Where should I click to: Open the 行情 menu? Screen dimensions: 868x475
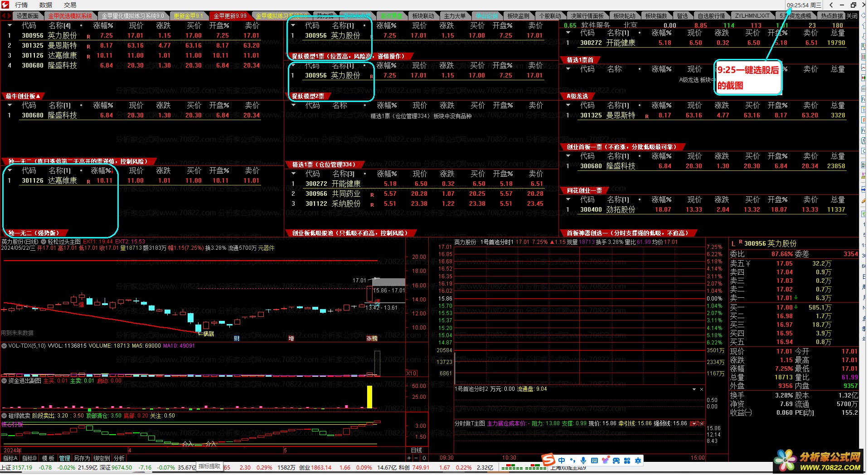[21, 5]
